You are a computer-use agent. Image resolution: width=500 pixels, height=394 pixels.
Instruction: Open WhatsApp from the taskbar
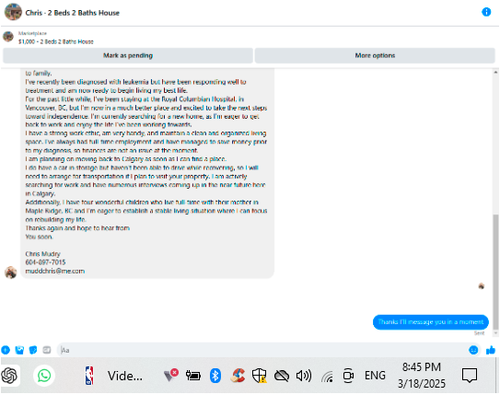tap(44, 376)
